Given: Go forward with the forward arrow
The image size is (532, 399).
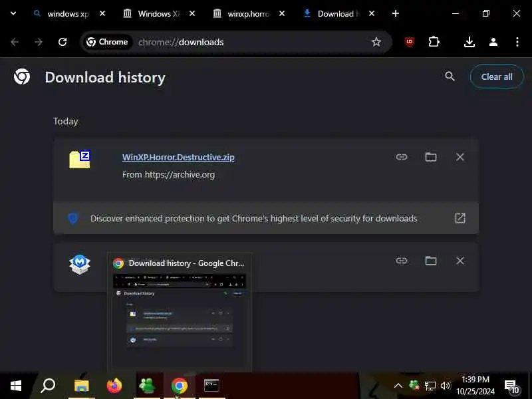Looking at the screenshot, I should [39, 42].
